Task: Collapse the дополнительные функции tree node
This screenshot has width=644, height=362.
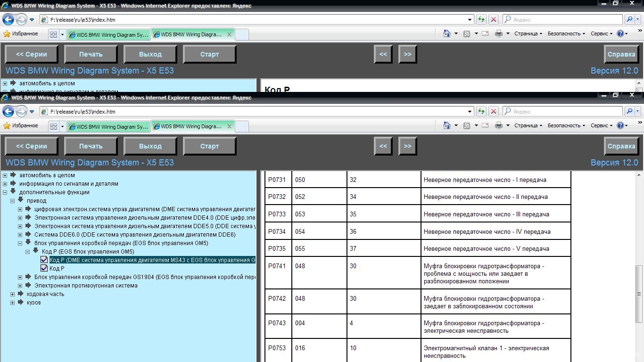Action: point(5,192)
